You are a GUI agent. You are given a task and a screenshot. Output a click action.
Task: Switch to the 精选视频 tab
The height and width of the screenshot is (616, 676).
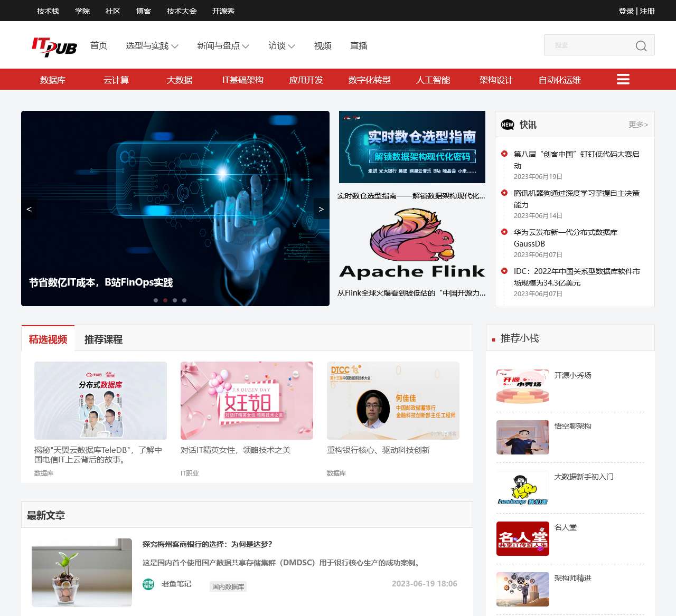(x=48, y=339)
